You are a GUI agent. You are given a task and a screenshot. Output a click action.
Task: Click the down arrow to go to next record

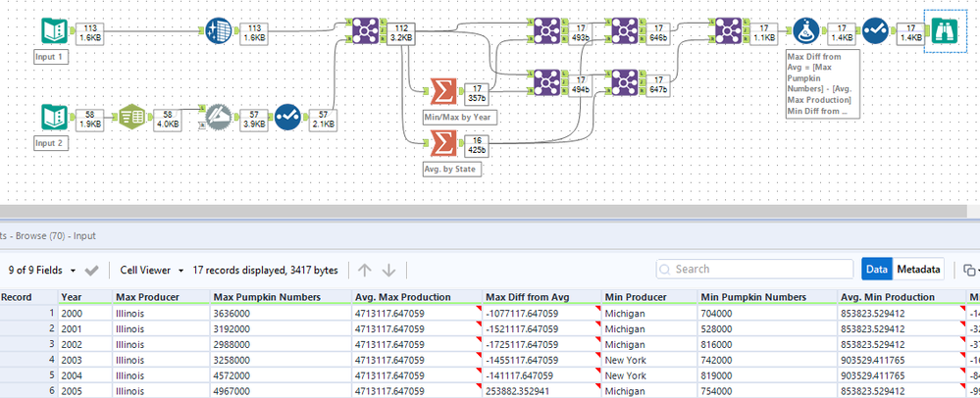pos(388,270)
